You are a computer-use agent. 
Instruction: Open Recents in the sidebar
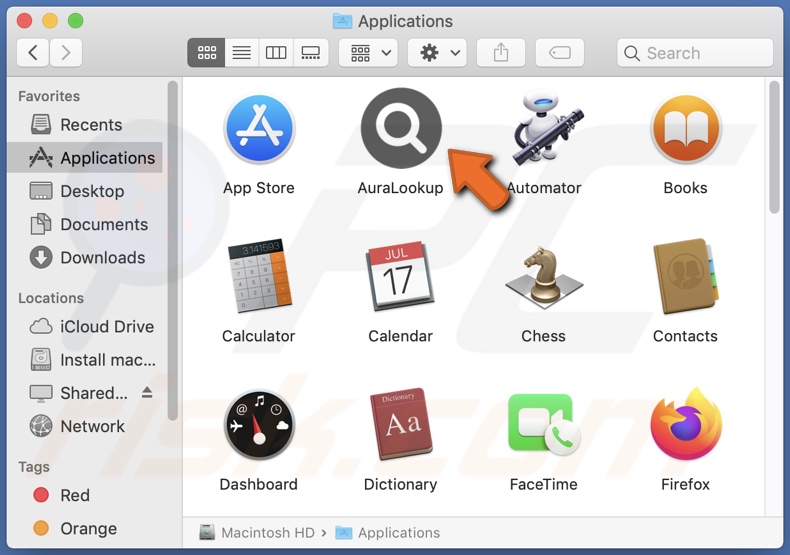point(85,124)
